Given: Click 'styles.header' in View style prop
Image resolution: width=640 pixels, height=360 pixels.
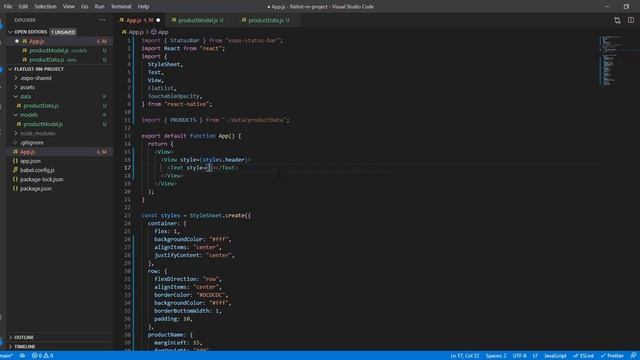Looking at the screenshot, I should (x=223, y=160).
